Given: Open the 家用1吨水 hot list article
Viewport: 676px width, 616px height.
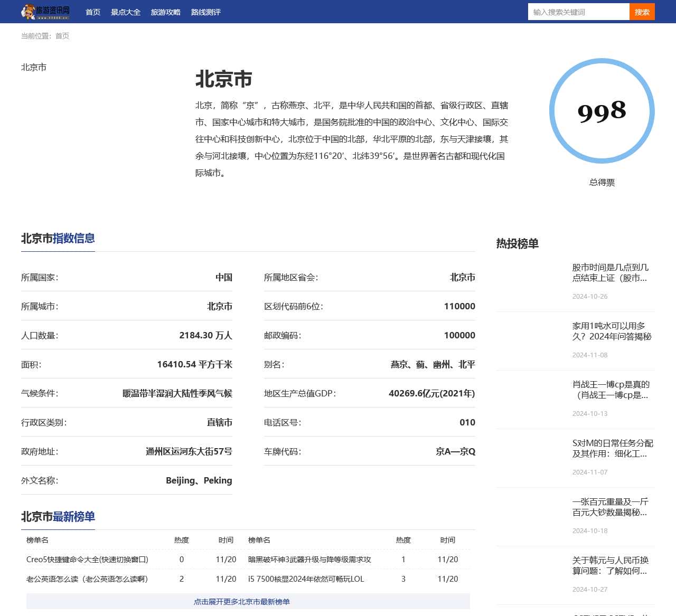Looking at the screenshot, I should [612, 331].
